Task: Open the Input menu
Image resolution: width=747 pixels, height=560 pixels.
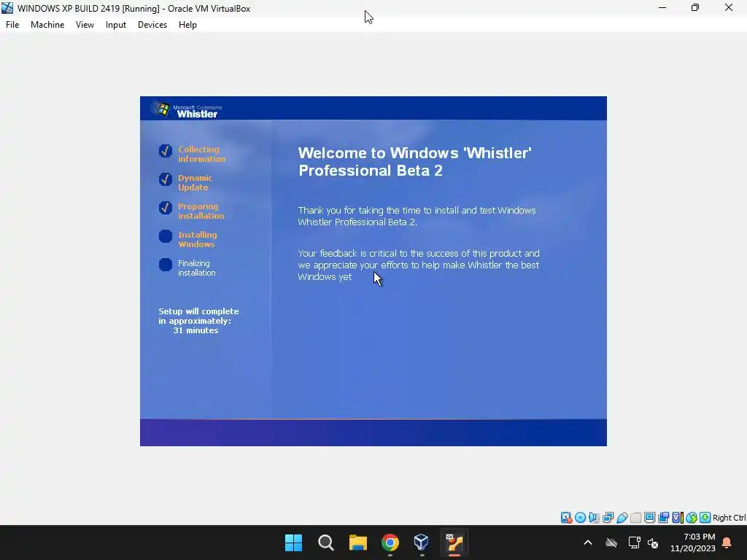Action: 116,25
